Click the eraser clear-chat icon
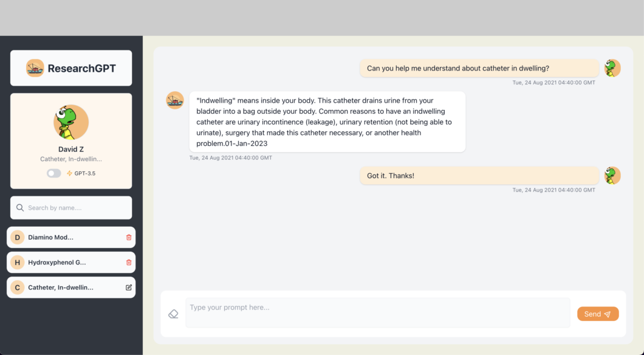The height and width of the screenshot is (355, 644). pos(173,314)
